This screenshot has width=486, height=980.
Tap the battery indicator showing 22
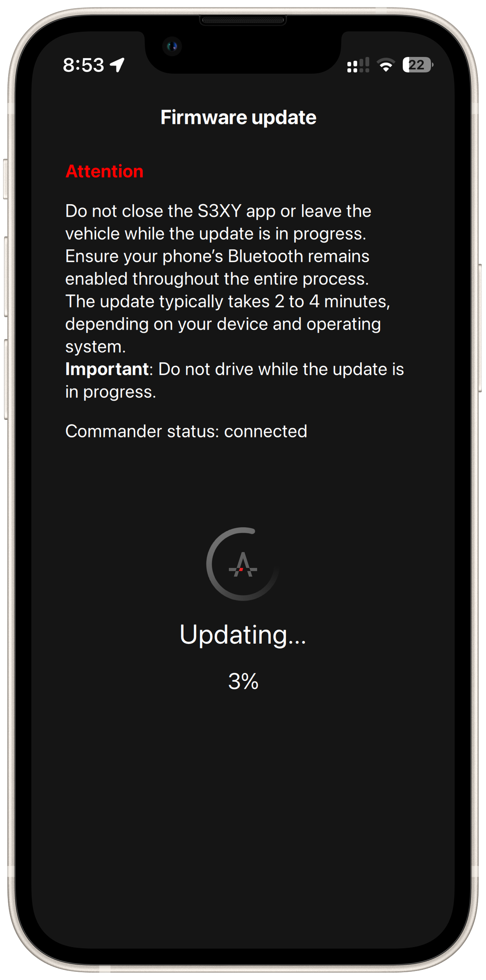418,65
